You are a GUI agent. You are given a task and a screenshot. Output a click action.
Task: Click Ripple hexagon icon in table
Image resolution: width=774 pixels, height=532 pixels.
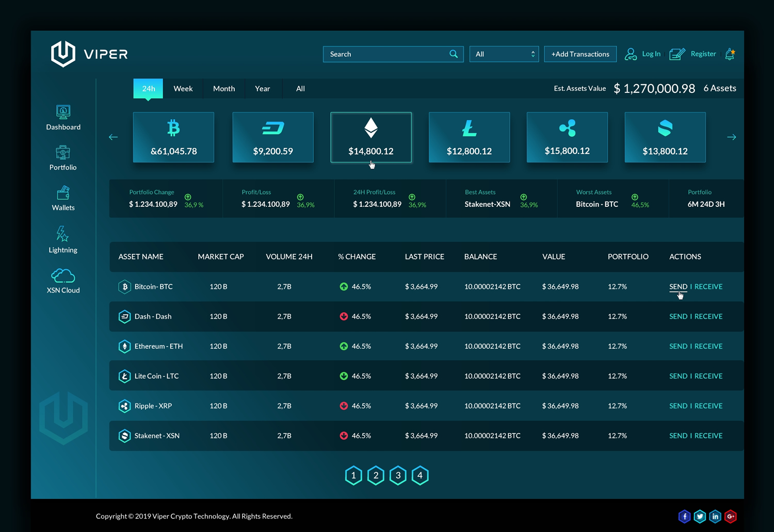pos(124,406)
